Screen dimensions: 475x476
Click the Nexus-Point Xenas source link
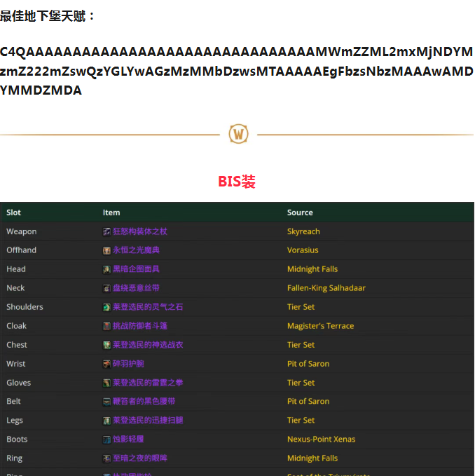pos(321,440)
